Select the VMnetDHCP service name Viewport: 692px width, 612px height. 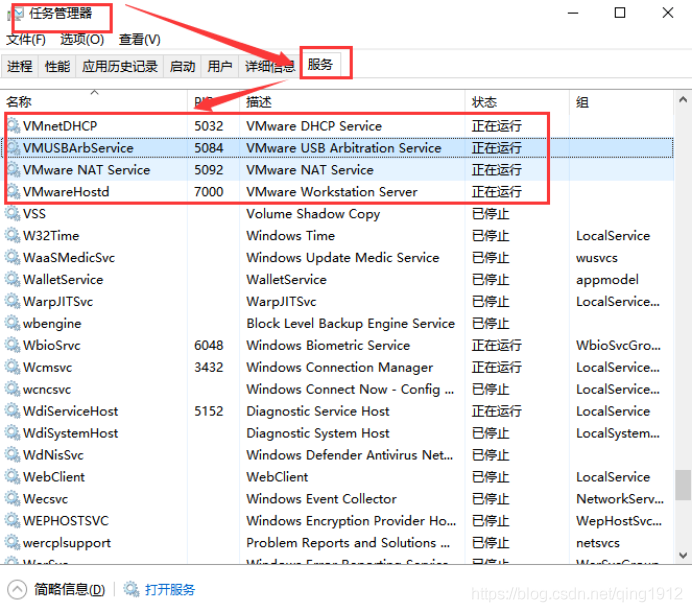(60, 126)
